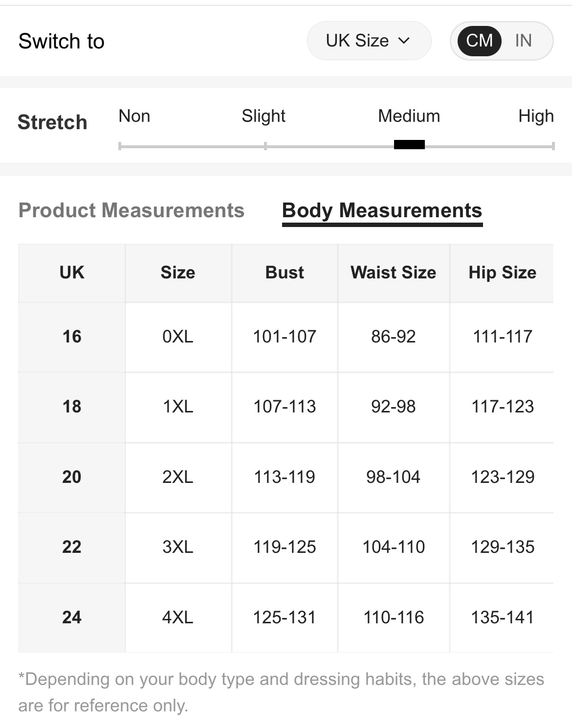The image size is (572, 728).
Task: Click the 119-125 bust measurement cell
Action: (x=284, y=547)
